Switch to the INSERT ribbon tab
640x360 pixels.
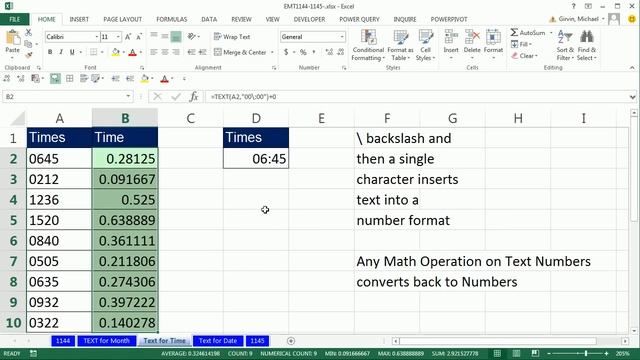click(79, 19)
